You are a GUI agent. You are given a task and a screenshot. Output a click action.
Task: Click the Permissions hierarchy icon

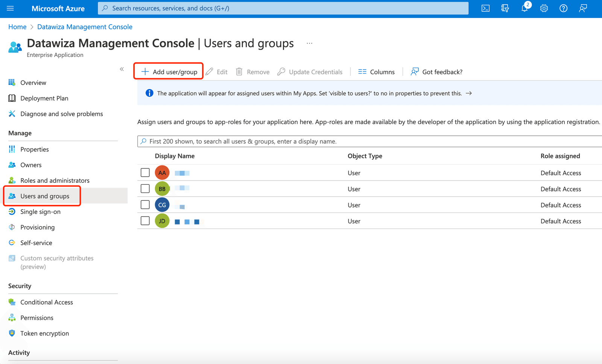(x=12, y=318)
